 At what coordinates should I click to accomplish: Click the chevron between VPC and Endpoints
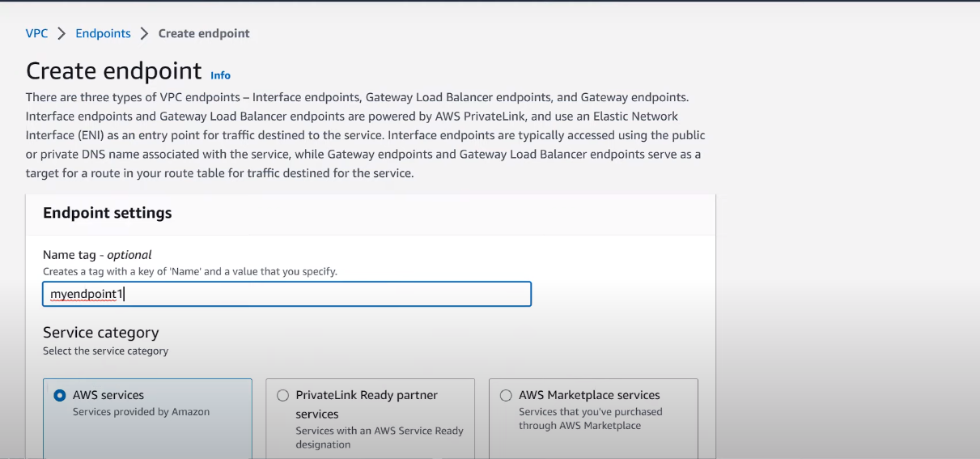click(62, 33)
